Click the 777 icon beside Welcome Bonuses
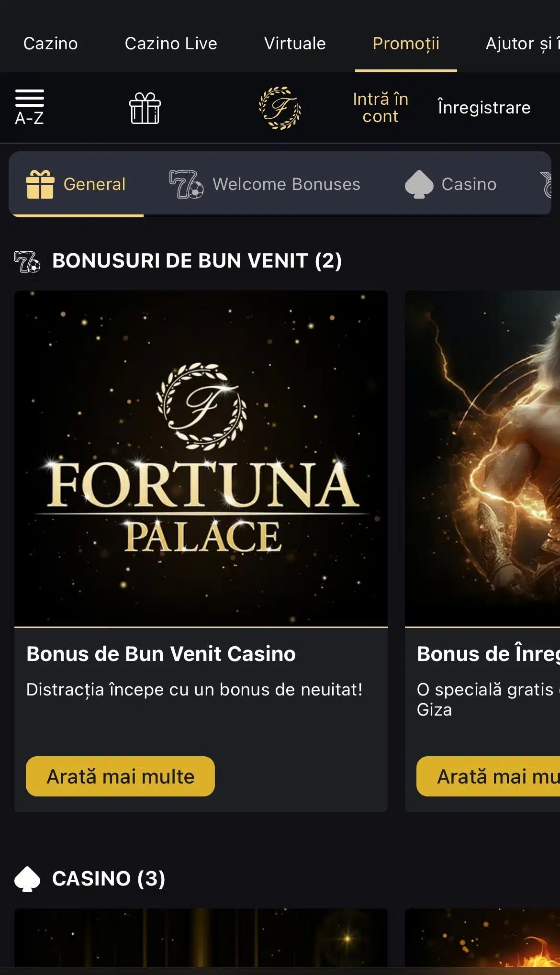The height and width of the screenshot is (975, 560). click(x=186, y=184)
